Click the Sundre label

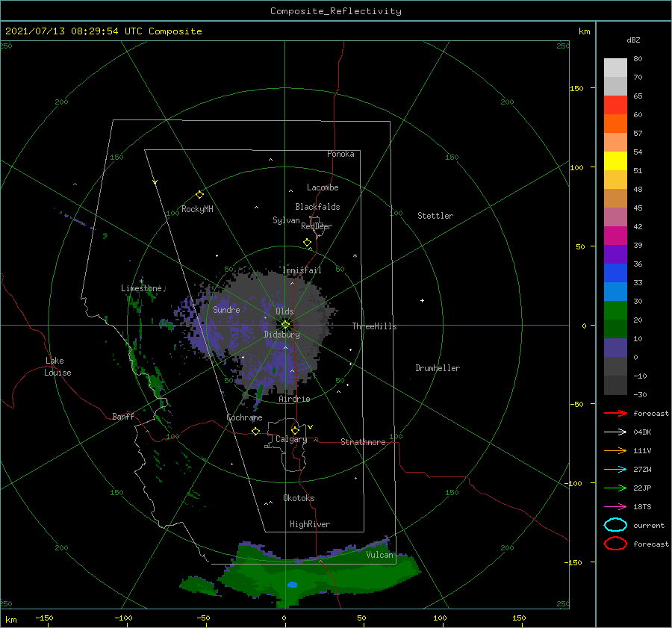coord(226,309)
